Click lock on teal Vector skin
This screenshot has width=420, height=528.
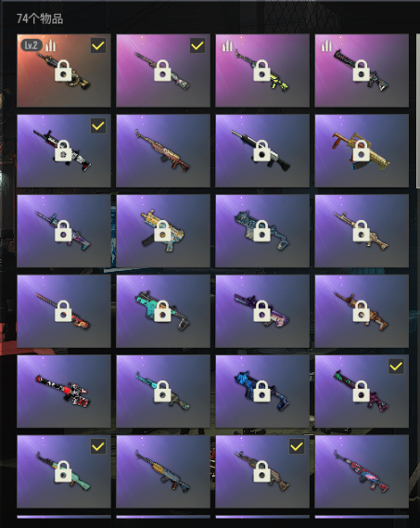(x=162, y=311)
